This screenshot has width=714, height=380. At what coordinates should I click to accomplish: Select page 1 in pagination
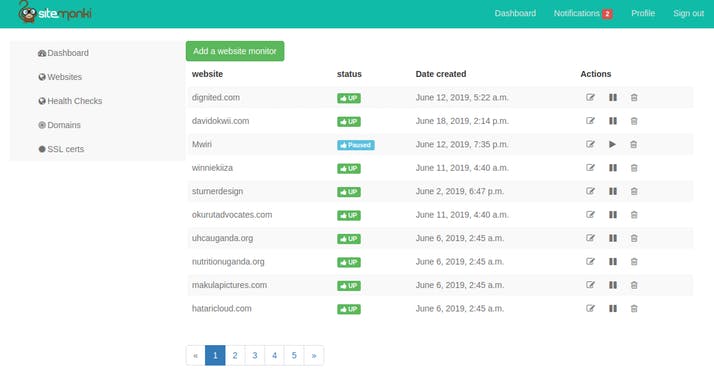(x=215, y=355)
